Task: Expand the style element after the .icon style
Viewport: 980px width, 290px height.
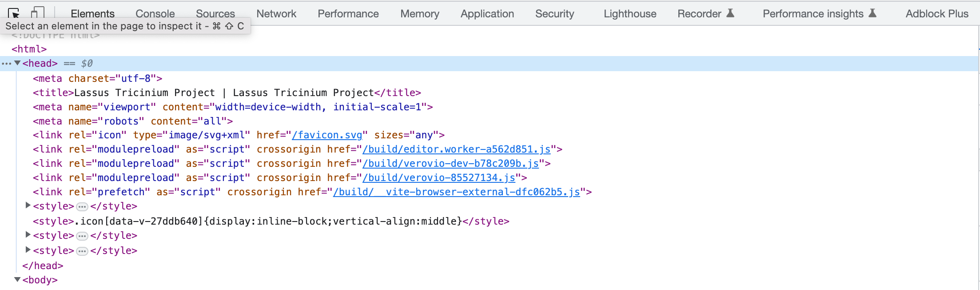Action: (x=28, y=235)
